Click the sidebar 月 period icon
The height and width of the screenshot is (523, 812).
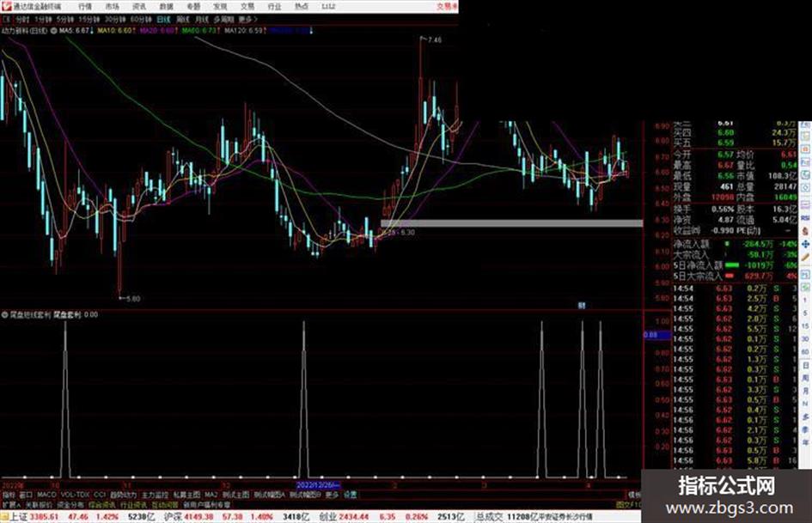pos(805,391)
